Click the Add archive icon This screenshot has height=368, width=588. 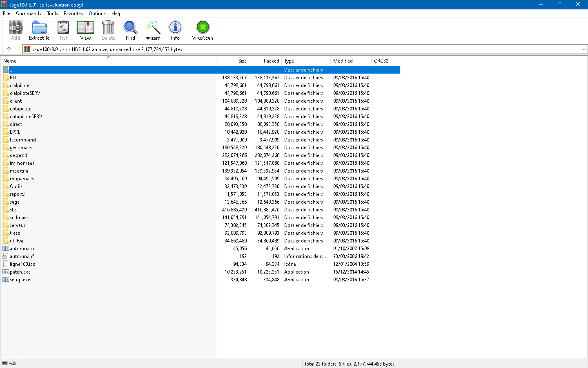click(x=15, y=29)
